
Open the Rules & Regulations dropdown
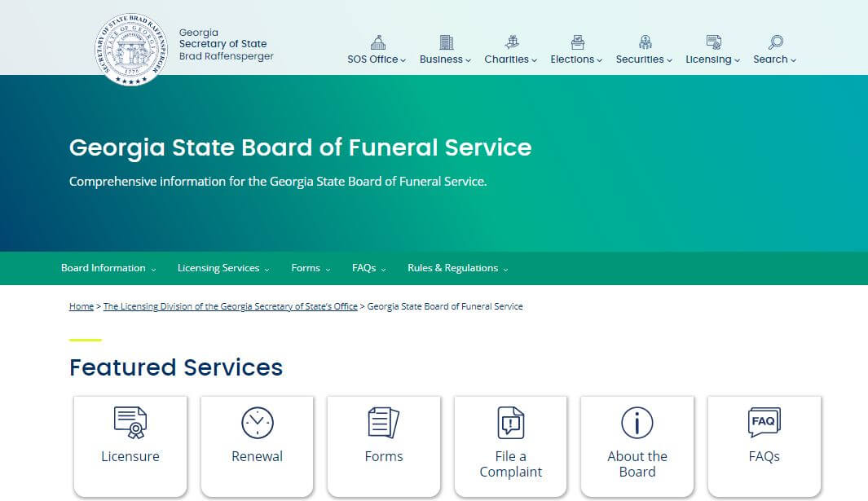[457, 268]
